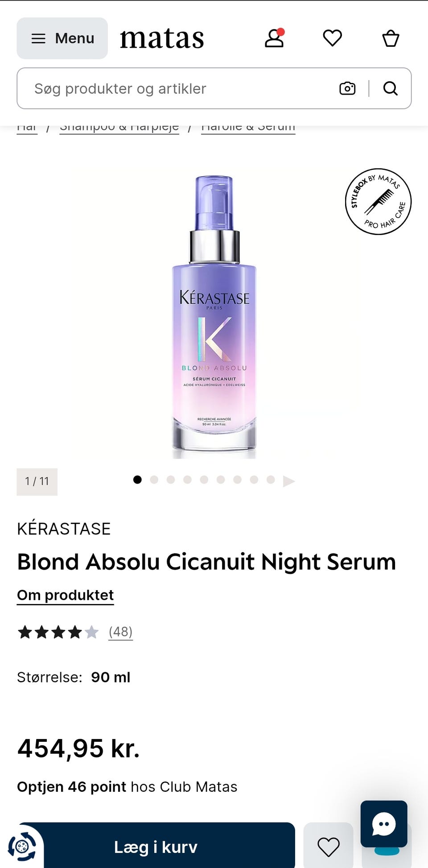Click Læg i kurv button
428x868 pixels.
(x=156, y=846)
